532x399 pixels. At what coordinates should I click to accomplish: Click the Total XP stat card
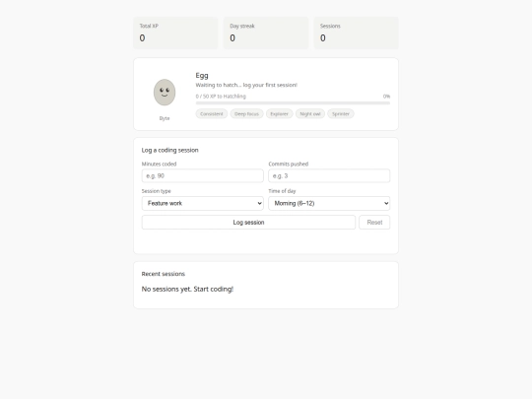175,33
